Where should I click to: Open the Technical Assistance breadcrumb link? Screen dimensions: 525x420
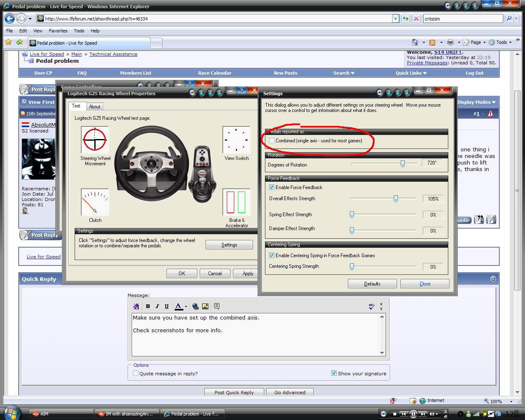pyautogui.click(x=113, y=54)
